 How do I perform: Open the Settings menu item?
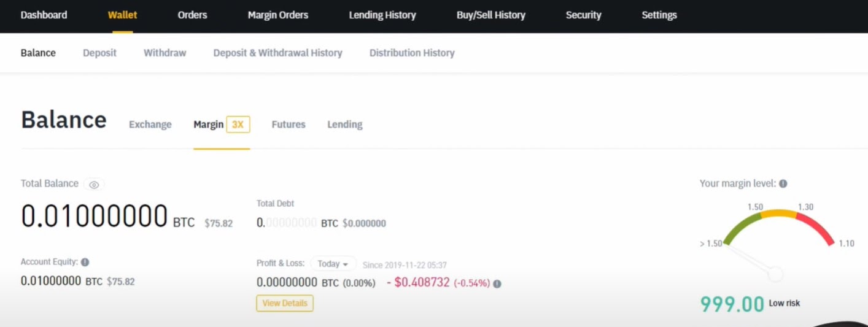pyautogui.click(x=659, y=15)
